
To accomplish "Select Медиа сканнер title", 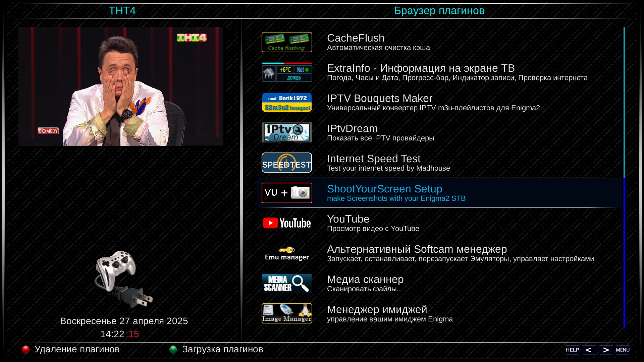I will tap(365, 279).
